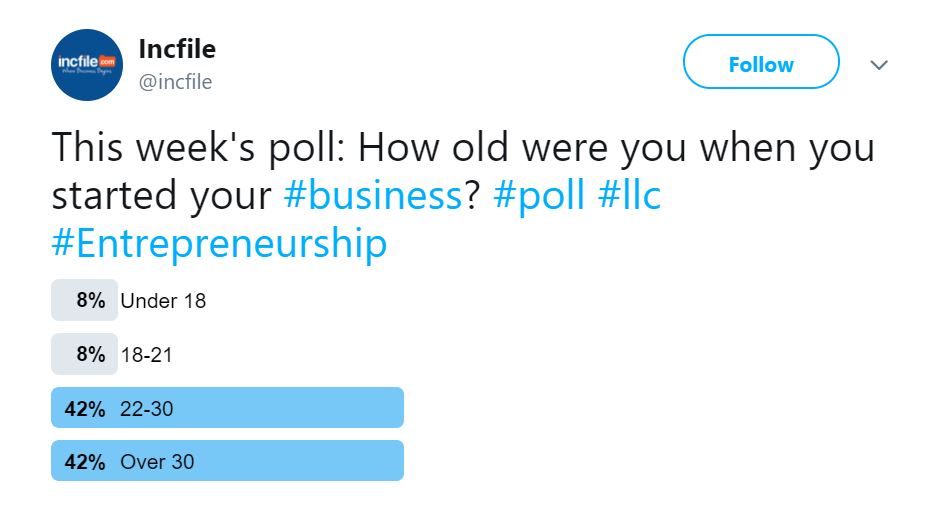The height and width of the screenshot is (508, 935).
Task: Open the #business hashtag
Action: 372,196
